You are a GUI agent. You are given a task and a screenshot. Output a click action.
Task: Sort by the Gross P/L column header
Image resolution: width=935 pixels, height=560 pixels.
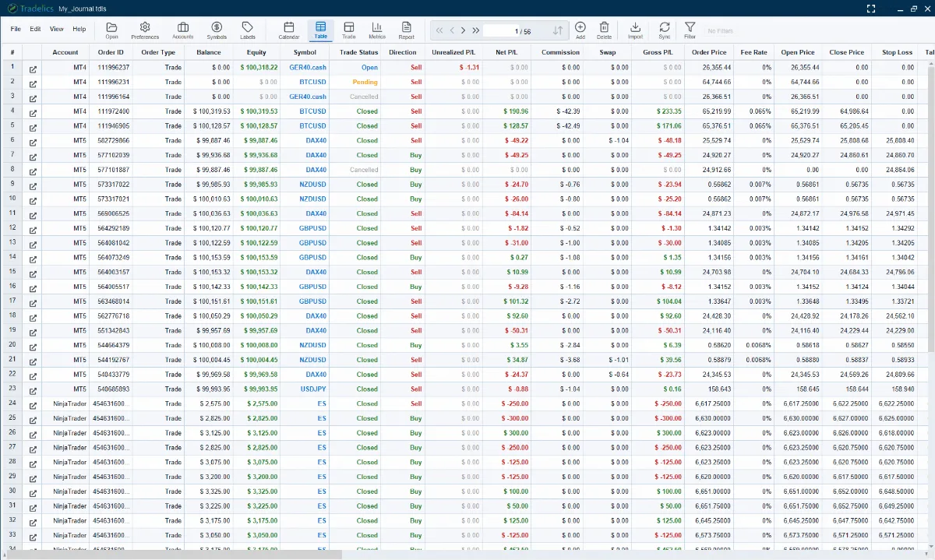[x=658, y=52]
